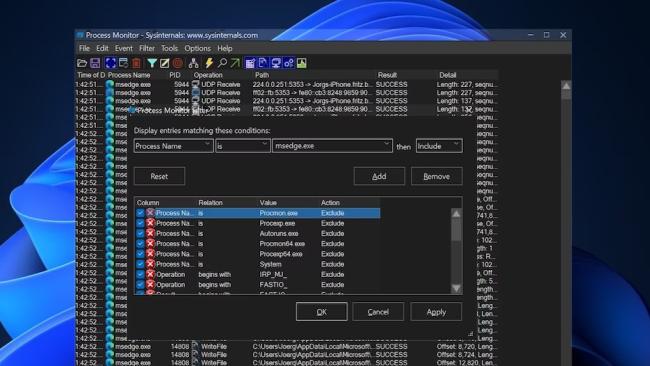Screen dimensions: 650x366
Task: Click the Action column header in filter list
Action: pyautogui.click(x=330, y=203)
